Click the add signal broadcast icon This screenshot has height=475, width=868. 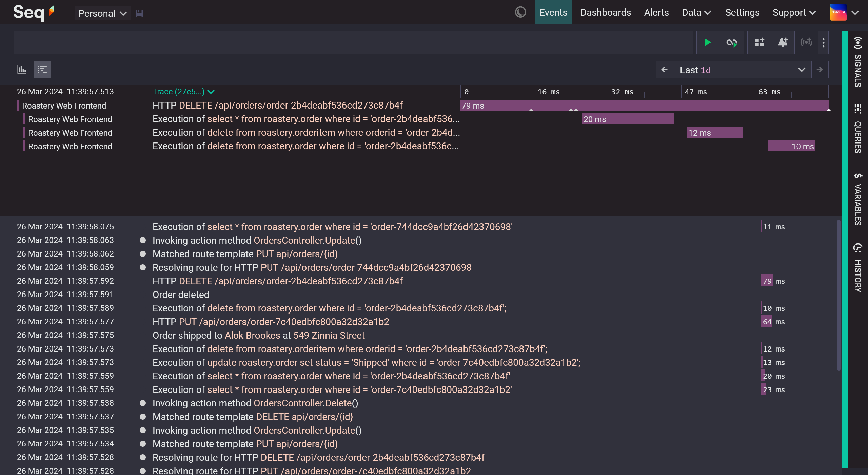click(806, 42)
